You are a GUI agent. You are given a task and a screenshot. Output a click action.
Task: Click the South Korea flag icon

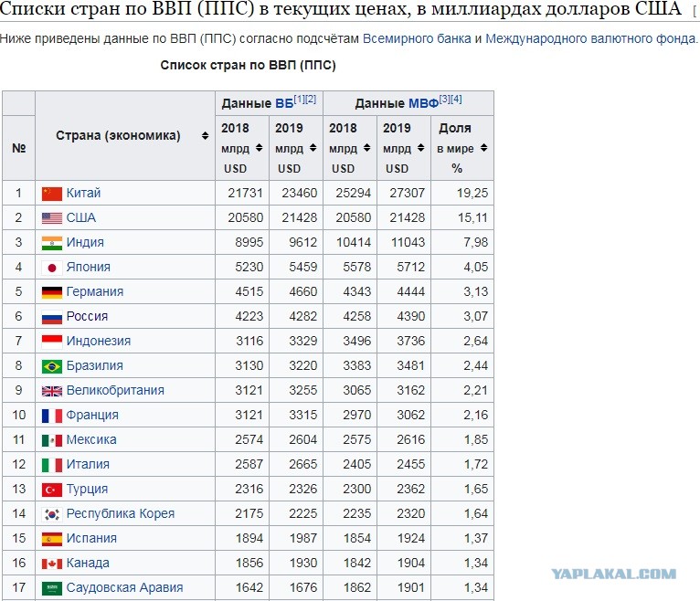click(x=52, y=514)
